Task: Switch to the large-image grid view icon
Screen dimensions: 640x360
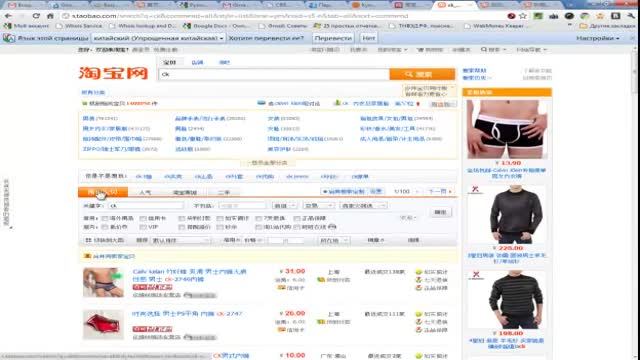Action: pyautogui.click(x=88, y=240)
